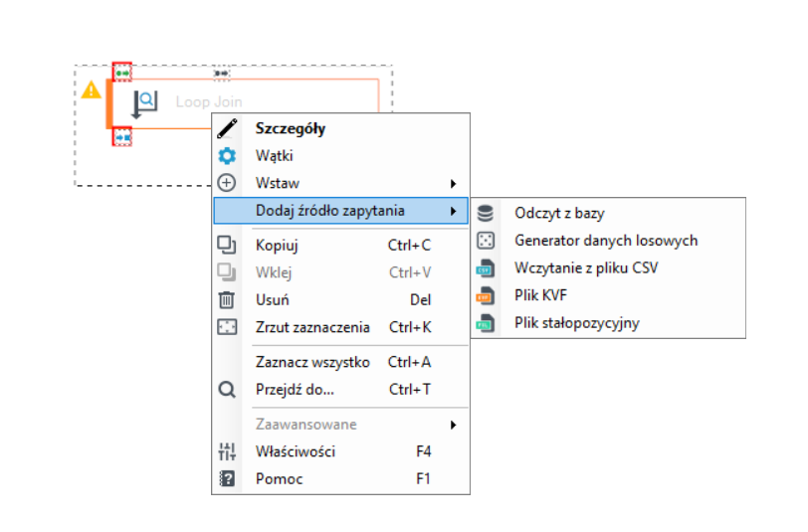Open Pomoc from the menu
This screenshot has height=532, width=808.
340,479
